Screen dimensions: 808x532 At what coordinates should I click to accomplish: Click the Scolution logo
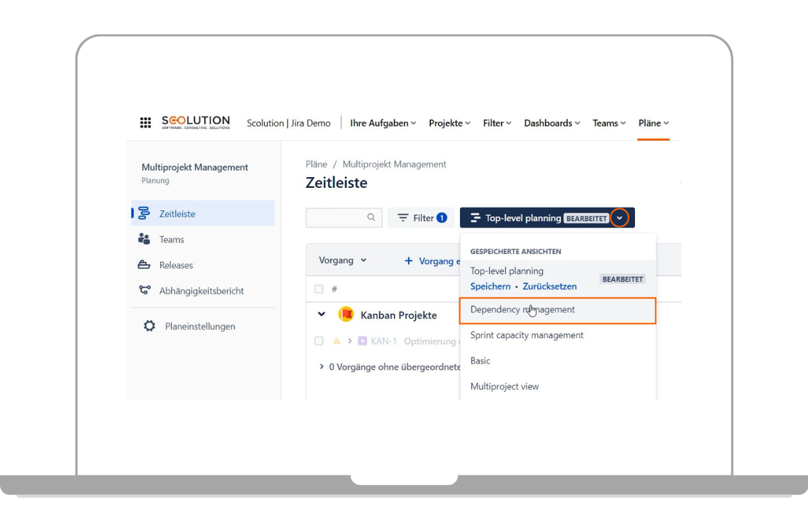(x=195, y=123)
